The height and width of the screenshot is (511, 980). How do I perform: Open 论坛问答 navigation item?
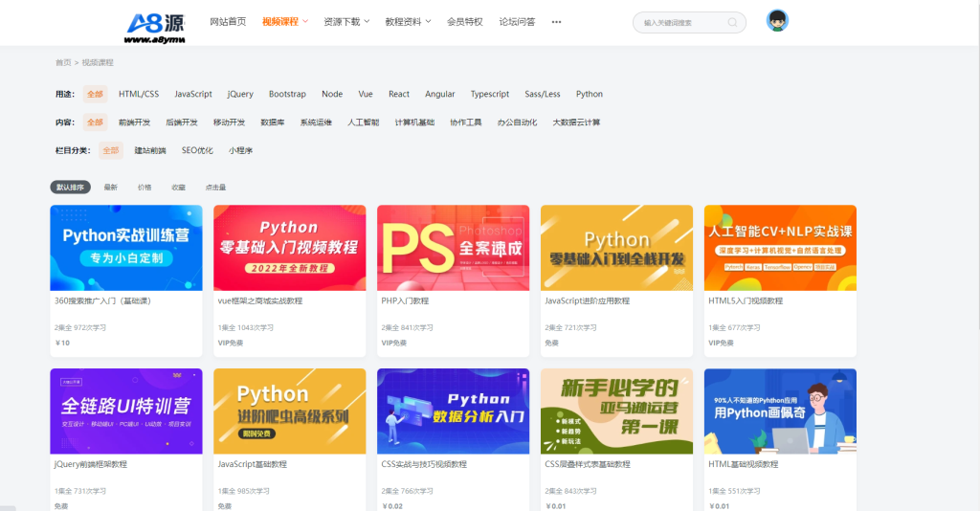coord(517,22)
